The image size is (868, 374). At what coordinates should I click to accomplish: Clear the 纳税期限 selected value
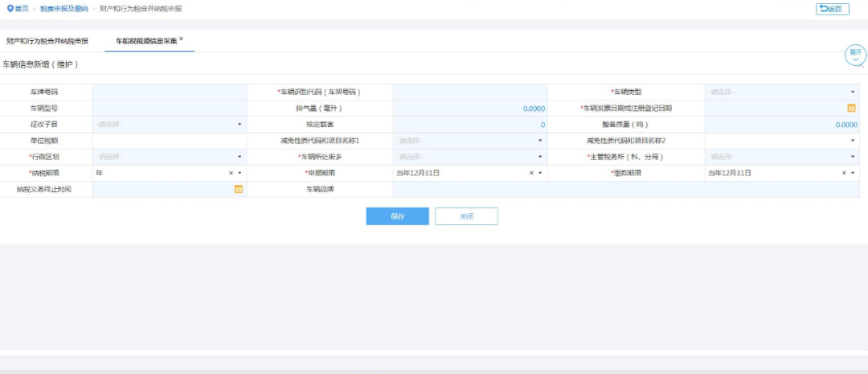point(231,173)
